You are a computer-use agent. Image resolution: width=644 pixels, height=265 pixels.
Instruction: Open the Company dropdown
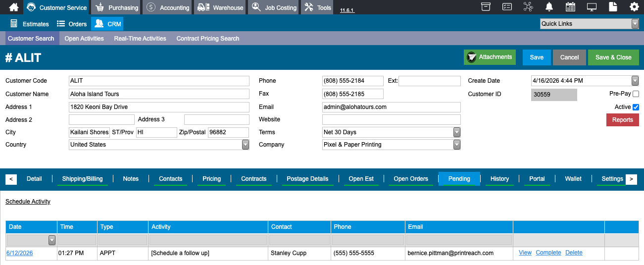[x=457, y=145]
